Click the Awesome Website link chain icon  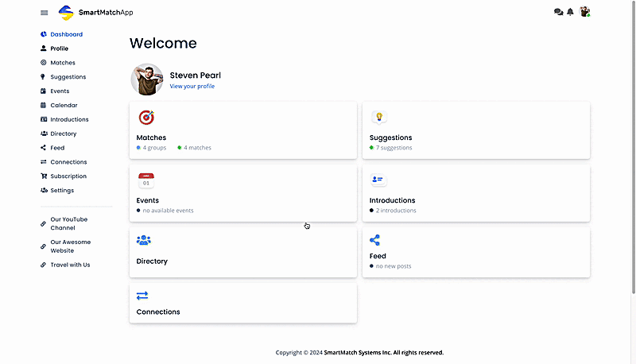coord(43,246)
